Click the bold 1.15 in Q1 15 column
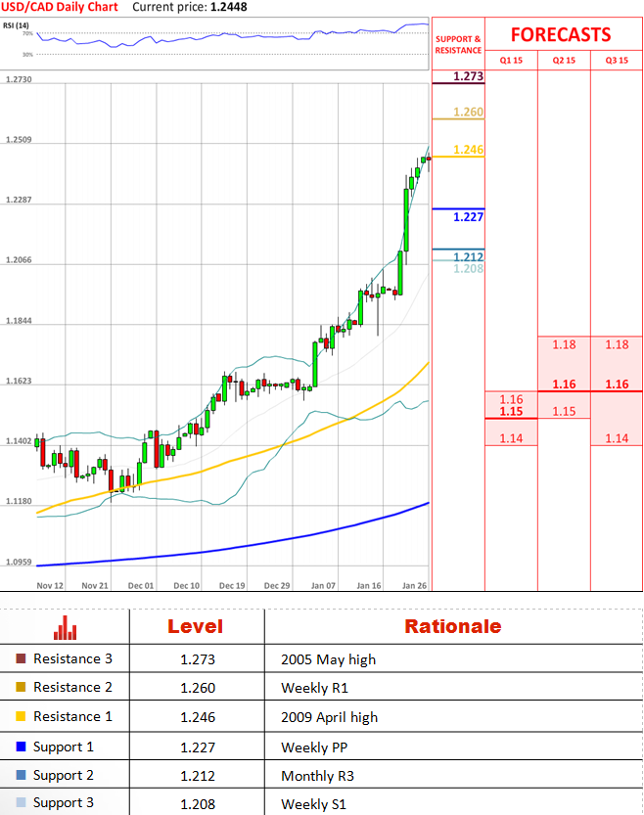The image size is (644, 815). [511, 411]
